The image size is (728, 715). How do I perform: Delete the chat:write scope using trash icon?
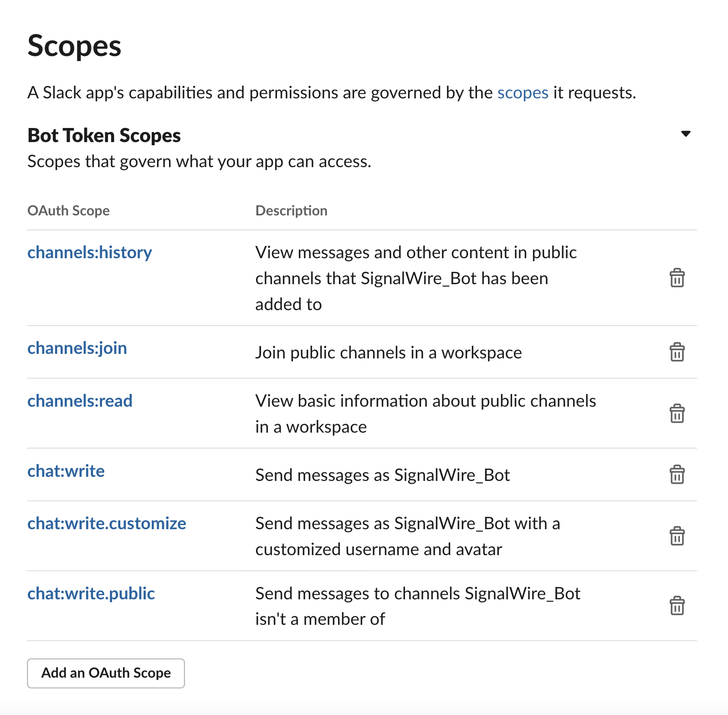pyautogui.click(x=677, y=475)
